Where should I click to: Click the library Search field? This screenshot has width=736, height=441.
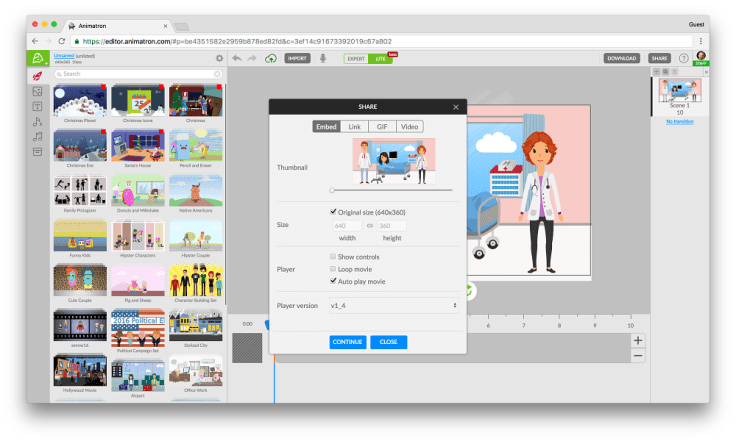click(x=138, y=74)
